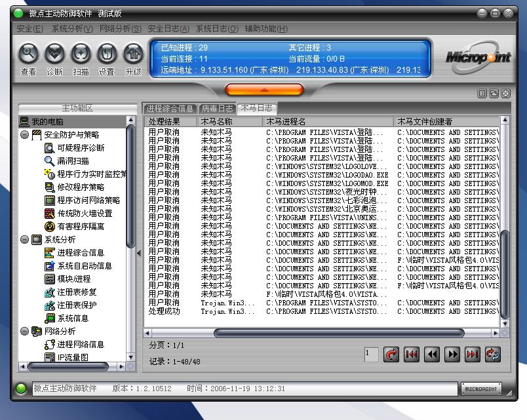Screen dimensions: 527x420
Task: Click the 进程网络信息 icon
Action: pyautogui.click(x=49, y=345)
